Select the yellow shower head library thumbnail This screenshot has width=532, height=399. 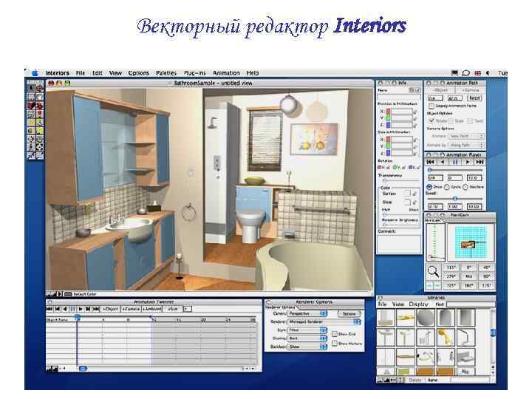[x=446, y=337]
